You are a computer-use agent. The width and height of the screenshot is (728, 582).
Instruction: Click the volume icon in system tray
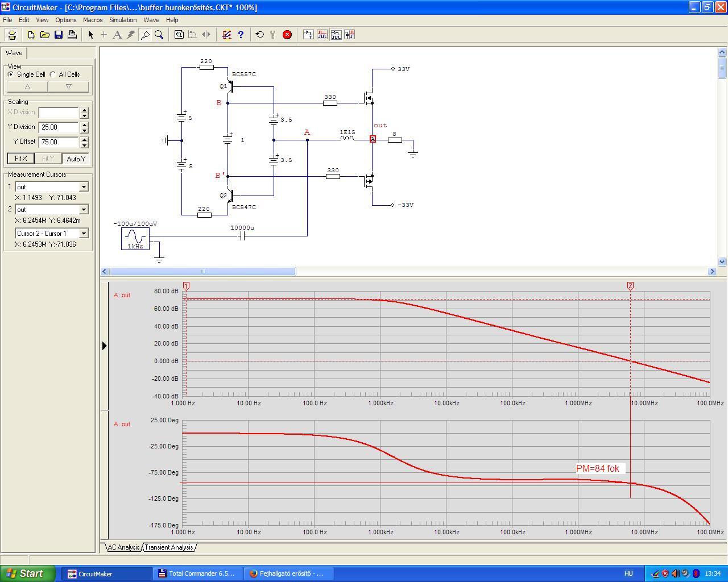[x=675, y=573]
